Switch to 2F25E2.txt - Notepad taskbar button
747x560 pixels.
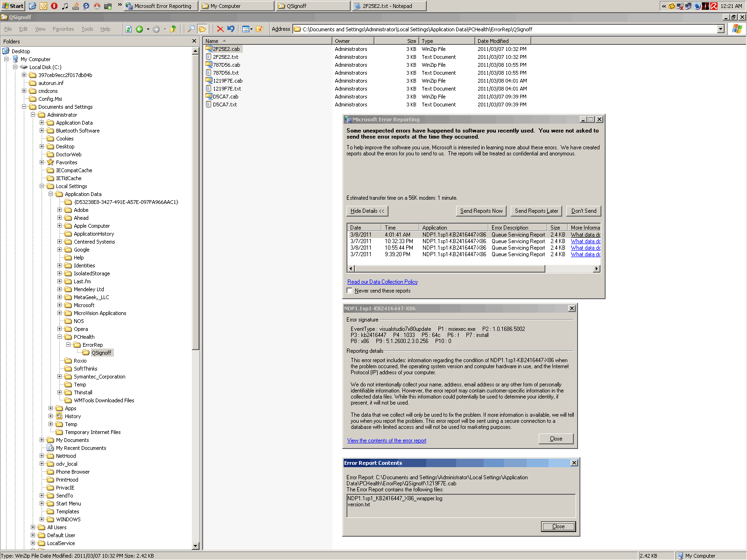tap(388, 6)
